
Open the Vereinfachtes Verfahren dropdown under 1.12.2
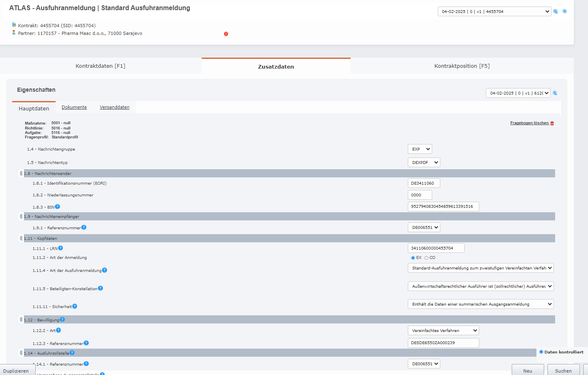click(x=443, y=330)
